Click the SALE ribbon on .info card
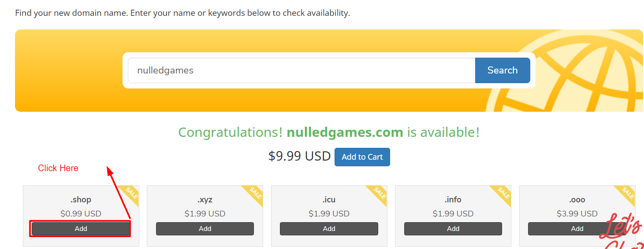The height and width of the screenshot is (249, 644). (x=503, y=193)
